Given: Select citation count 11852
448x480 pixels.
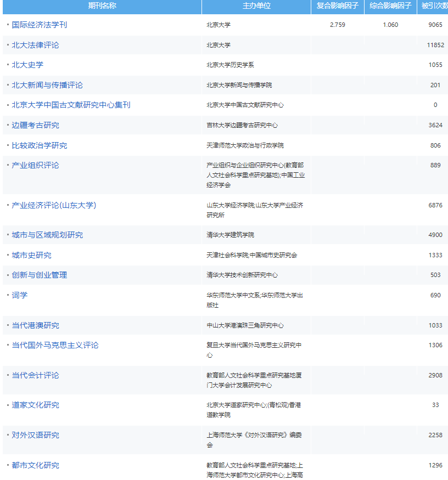Looking at the screenshot, I should click(x=435, y=45).
